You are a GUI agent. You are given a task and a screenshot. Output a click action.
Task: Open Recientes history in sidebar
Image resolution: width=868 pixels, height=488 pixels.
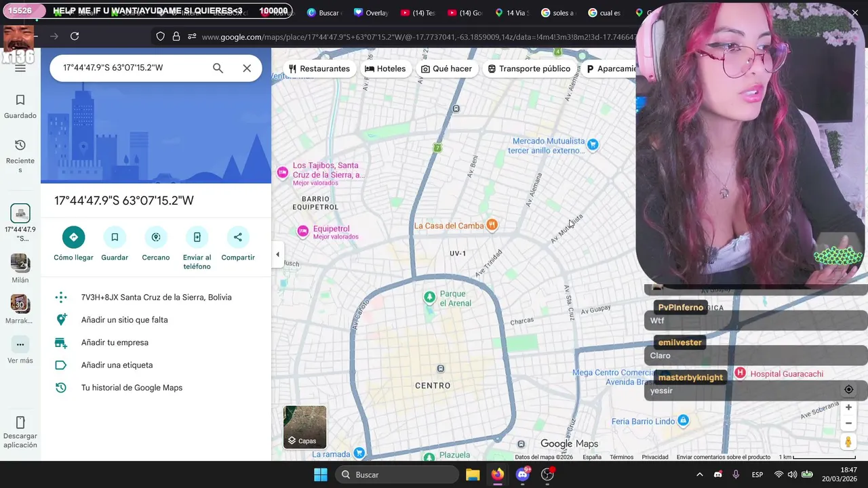coord(20,156)
